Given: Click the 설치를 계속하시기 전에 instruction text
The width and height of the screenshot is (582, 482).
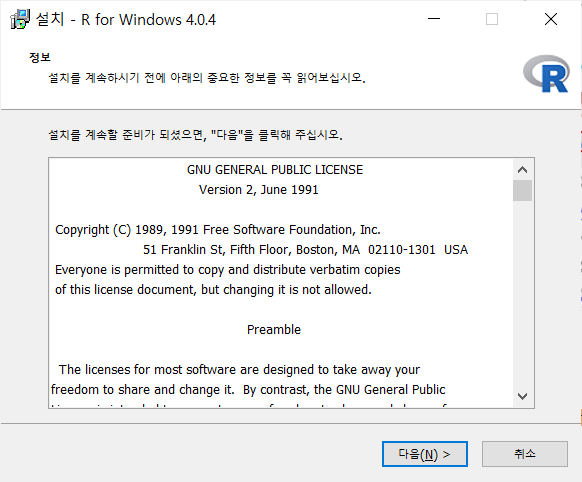Looking at the screenshot, I should (x=207, y=78).
